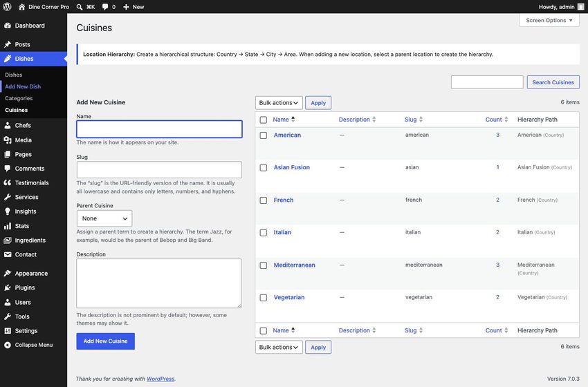This screenshot has height=387, width=588.
Task: Open the search magnifier in admin bar
Action: [x=80, y=7]
